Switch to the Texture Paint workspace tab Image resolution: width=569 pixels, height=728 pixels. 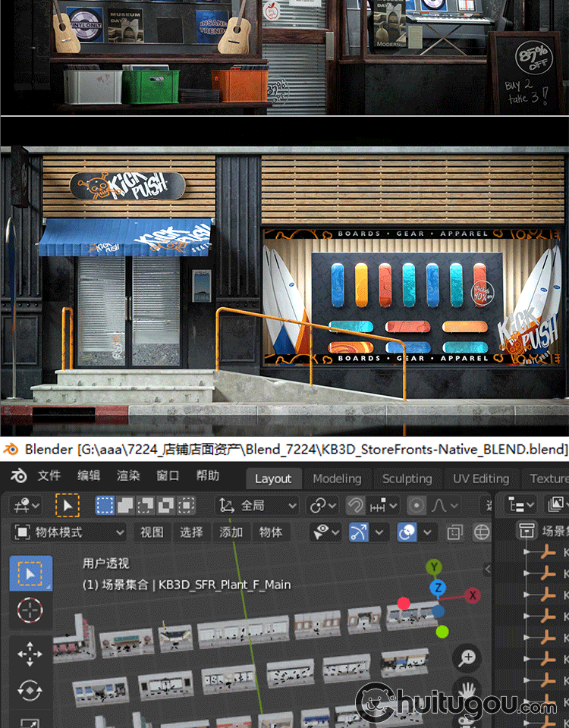click(x=547, y=479)
